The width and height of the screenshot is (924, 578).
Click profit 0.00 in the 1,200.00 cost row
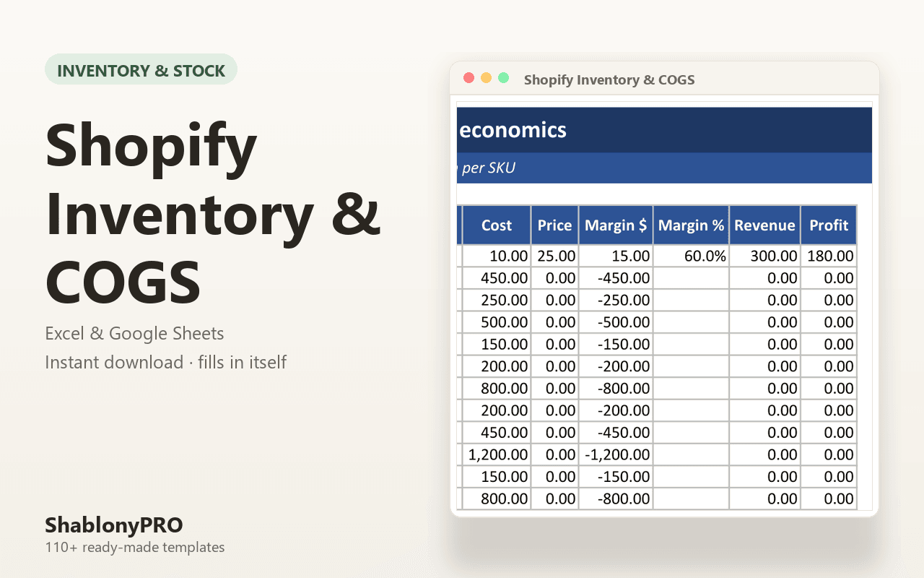tap(829, 454)
